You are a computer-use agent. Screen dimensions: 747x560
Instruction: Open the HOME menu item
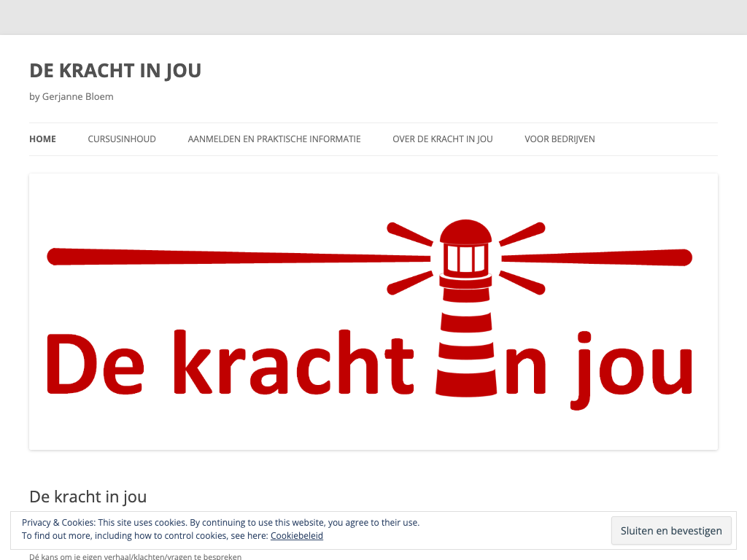click(x=42, y=139)
